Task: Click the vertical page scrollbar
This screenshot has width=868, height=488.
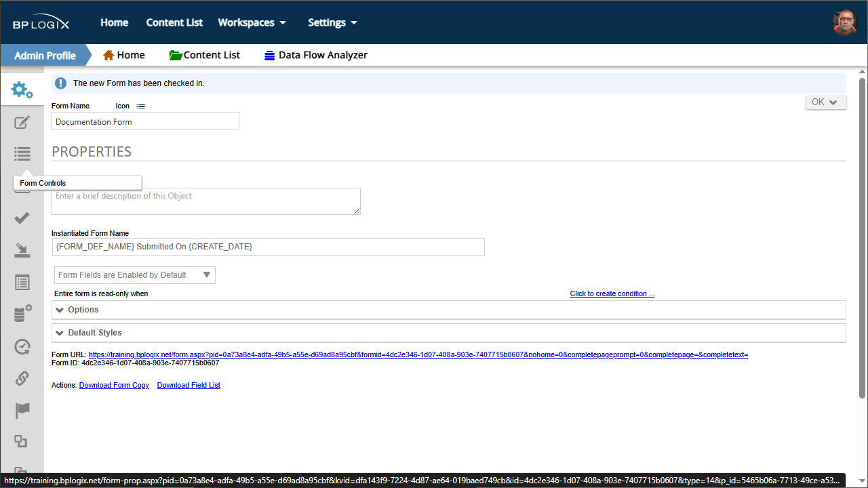Action: [x=862, y=237]
